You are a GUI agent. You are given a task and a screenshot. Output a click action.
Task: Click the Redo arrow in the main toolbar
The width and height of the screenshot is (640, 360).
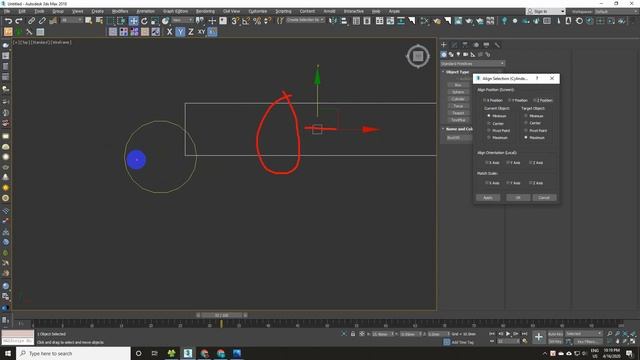19,21
